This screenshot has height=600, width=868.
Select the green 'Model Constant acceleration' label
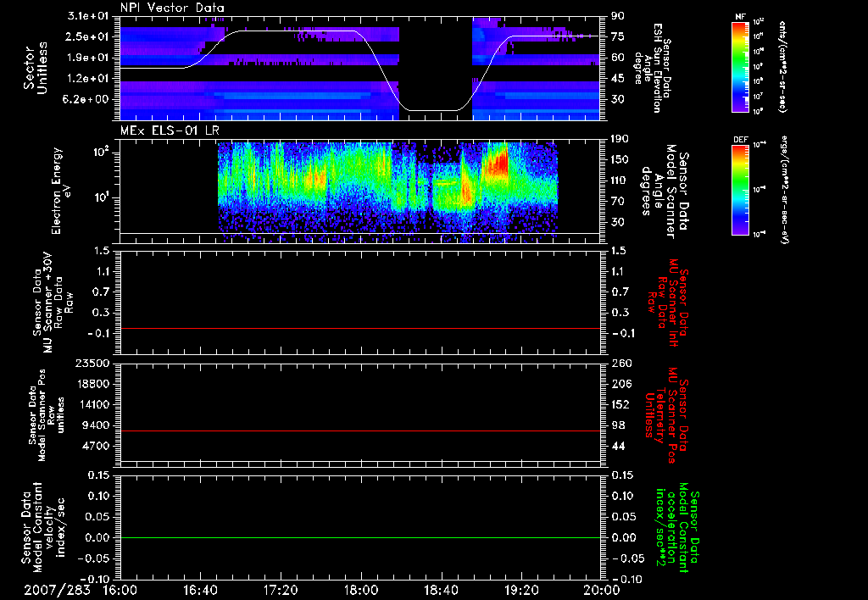coord(678,529)
